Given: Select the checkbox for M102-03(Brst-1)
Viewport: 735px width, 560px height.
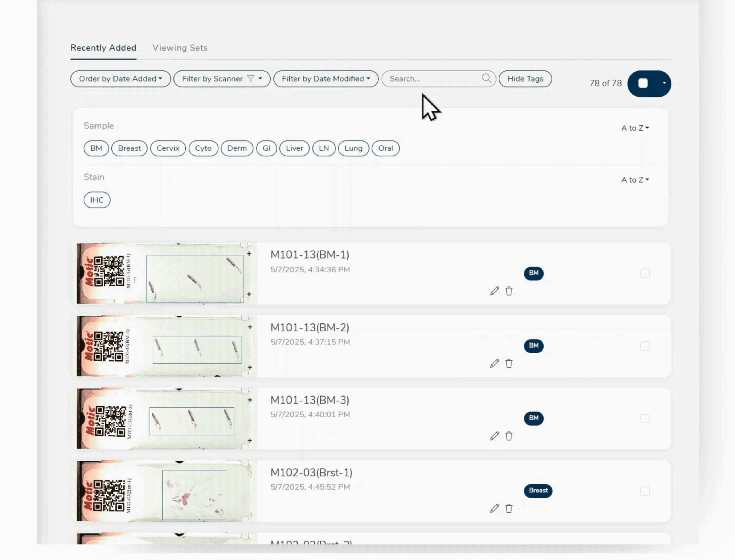Looking at the screenshot, I should tap(645, 491).
